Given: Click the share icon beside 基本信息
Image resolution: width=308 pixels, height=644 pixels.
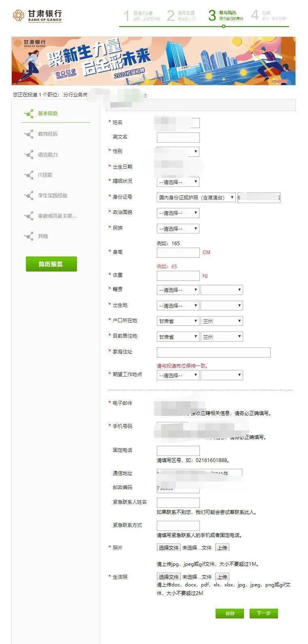Looking at the screenshot, I should tap(29, 113).
